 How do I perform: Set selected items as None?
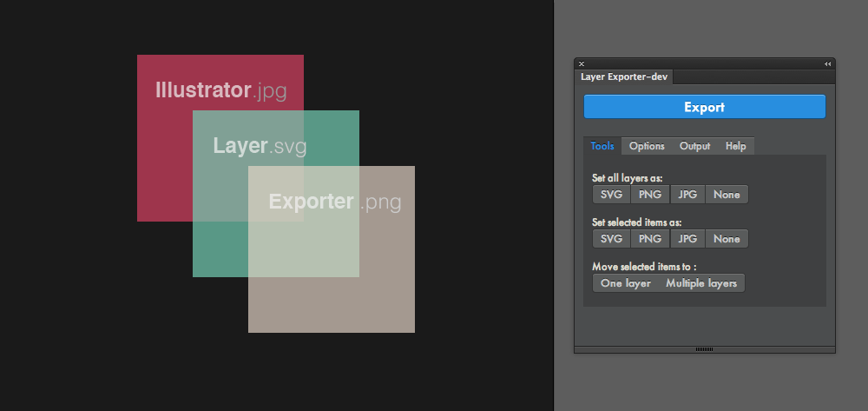pyautogui.click(x=727, y=239)
